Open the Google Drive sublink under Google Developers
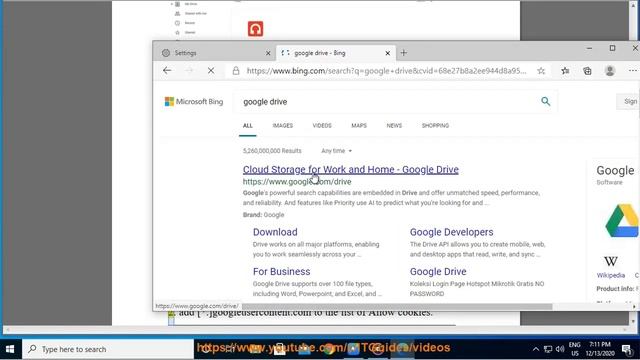The width and height of the screenshot is (640, 360). (x=438, y=271)
